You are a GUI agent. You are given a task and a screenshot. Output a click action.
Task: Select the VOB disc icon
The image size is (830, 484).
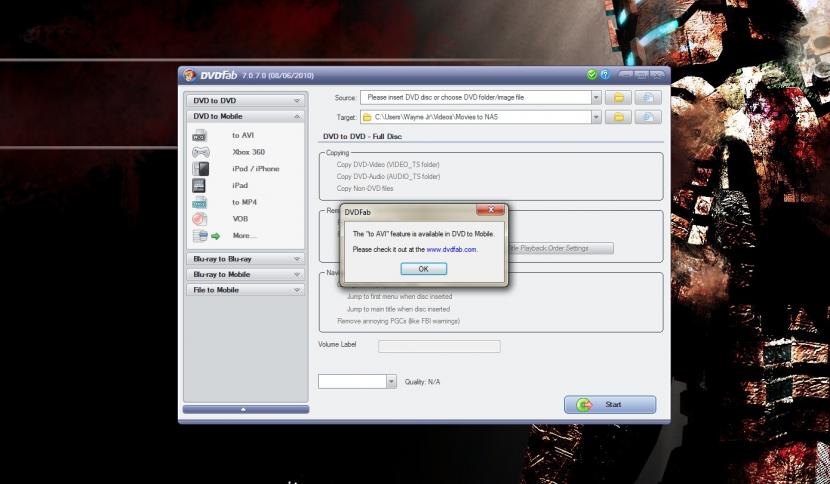[200, 219]
